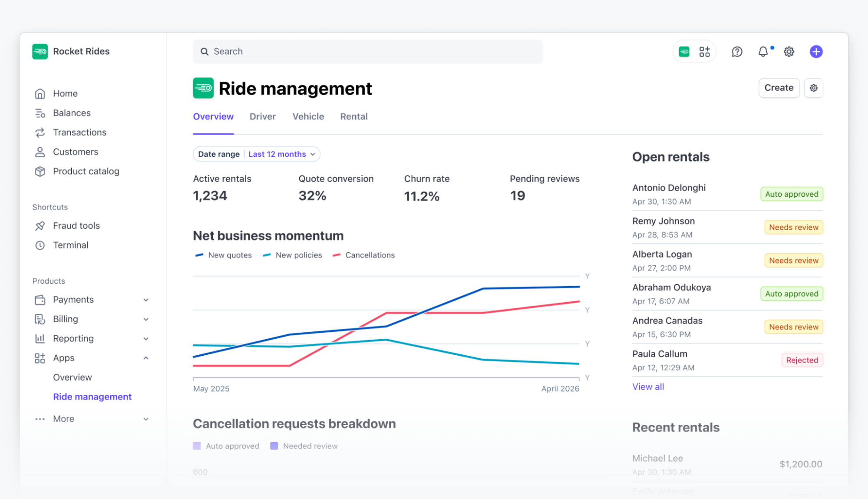This screenshot has width=868, height=499.
Task: Open Ride management in Apps submenu
Action: coord(92,397)
